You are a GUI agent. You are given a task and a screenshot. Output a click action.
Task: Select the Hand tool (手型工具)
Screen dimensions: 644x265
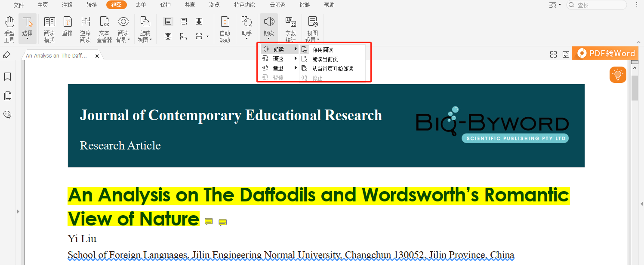click(9, 29)
